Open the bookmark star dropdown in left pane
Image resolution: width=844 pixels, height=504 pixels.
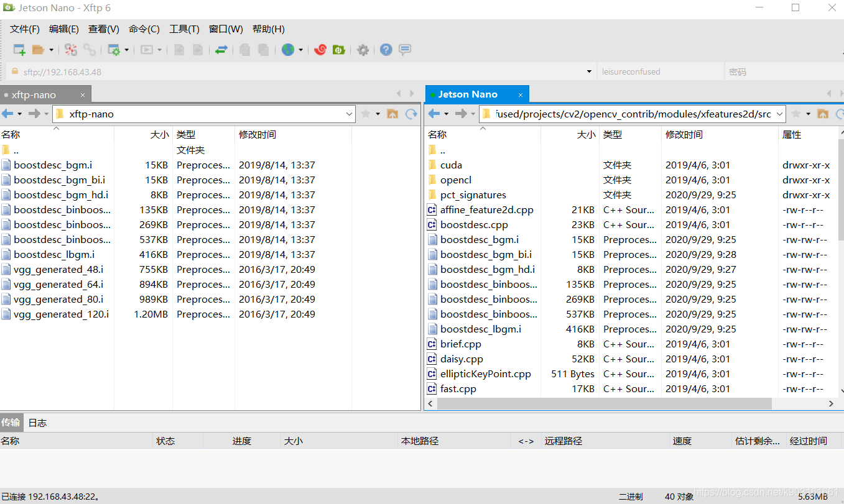coord(378,114)
